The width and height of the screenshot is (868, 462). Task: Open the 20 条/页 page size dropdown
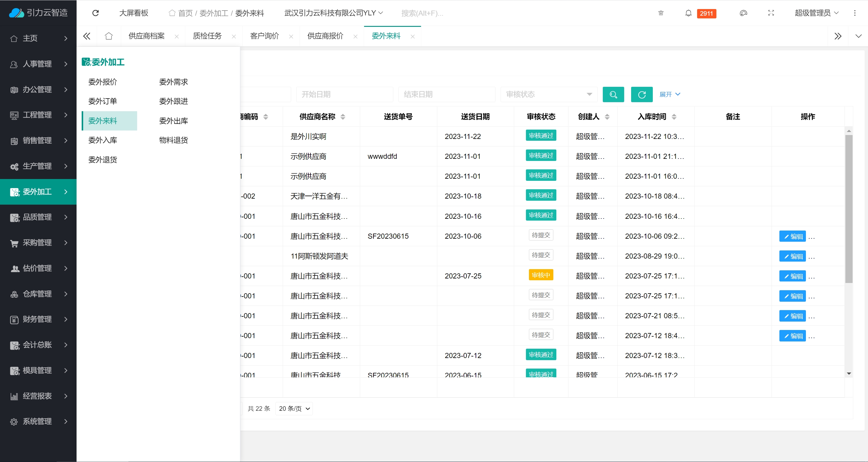point(294,408)
